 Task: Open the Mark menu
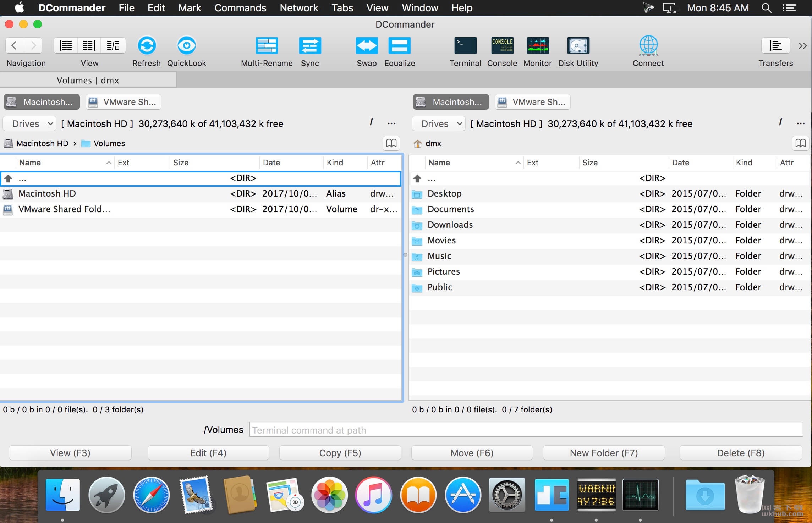190,8
